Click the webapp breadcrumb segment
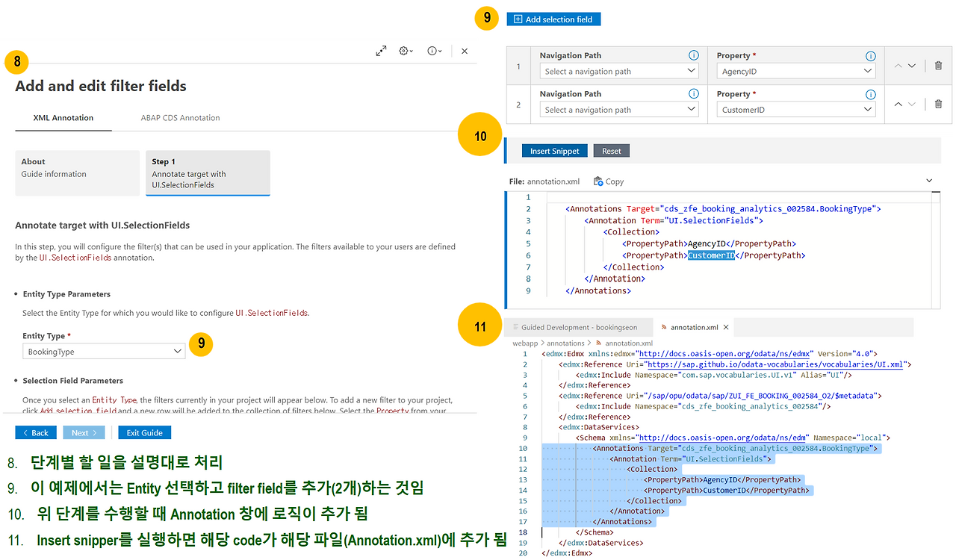 (x=527, y=343)
